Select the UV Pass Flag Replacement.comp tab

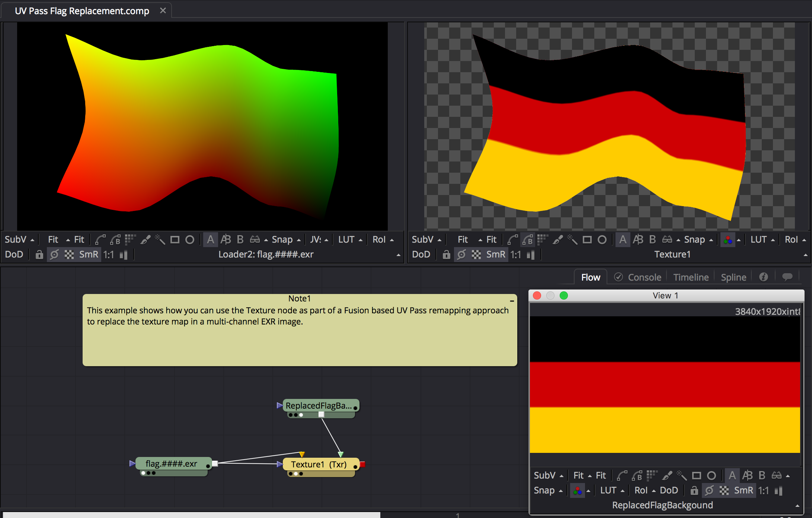82,11
